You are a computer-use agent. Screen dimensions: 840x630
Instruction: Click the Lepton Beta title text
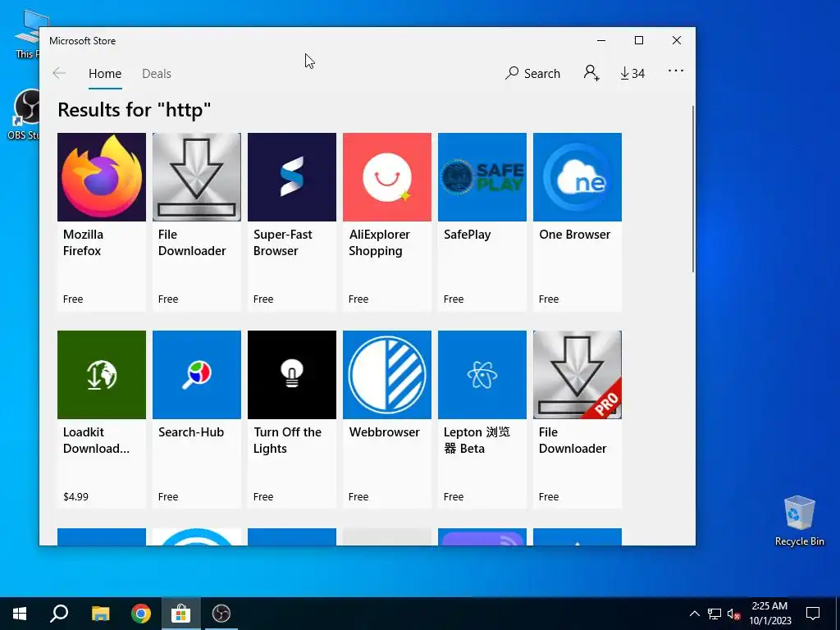[x=477, y=441]
